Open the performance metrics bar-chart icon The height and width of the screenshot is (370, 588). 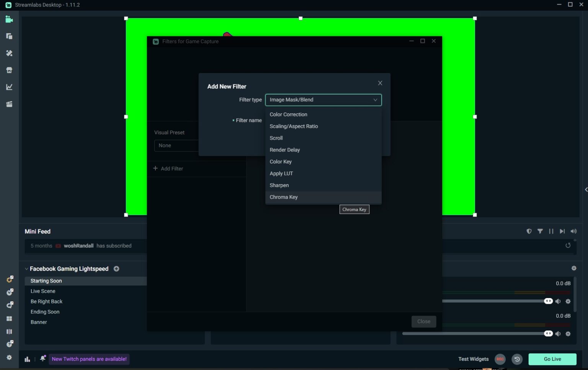[27, 359]
